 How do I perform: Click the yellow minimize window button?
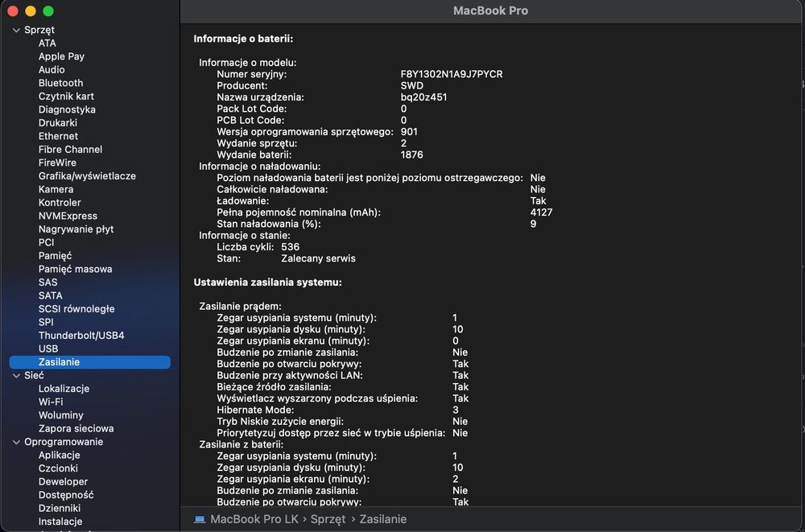pos(31,11)
